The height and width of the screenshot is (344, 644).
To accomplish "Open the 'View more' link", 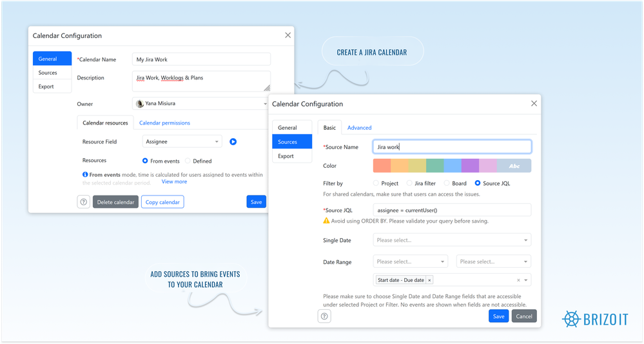I will (x=174, y=181).
